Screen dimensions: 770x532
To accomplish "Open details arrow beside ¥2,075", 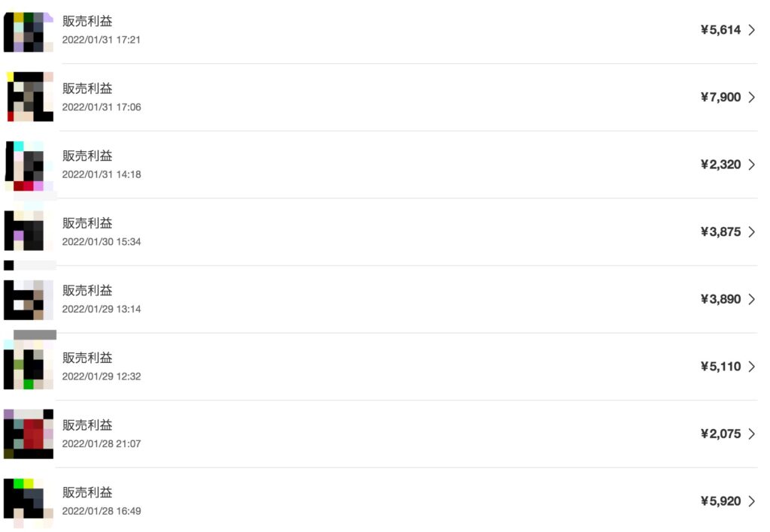I will pyautogui.click(x=751, y=434).
